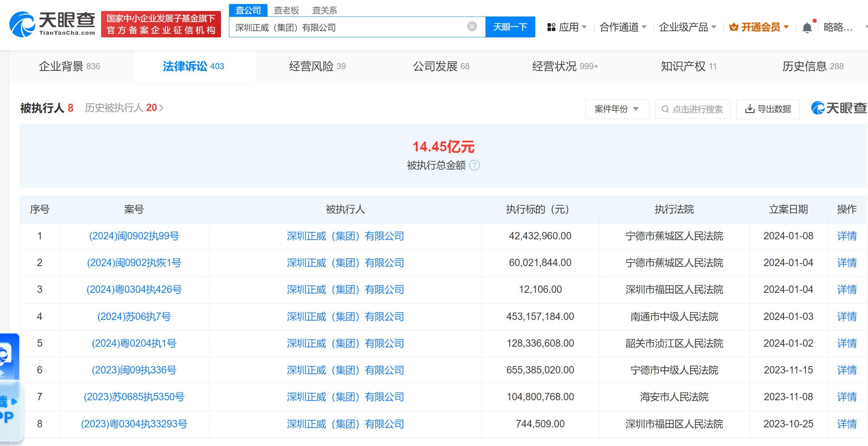Open case (2023)闽09执336号
This screenshot has width=868, height=446.
point(134,370)
